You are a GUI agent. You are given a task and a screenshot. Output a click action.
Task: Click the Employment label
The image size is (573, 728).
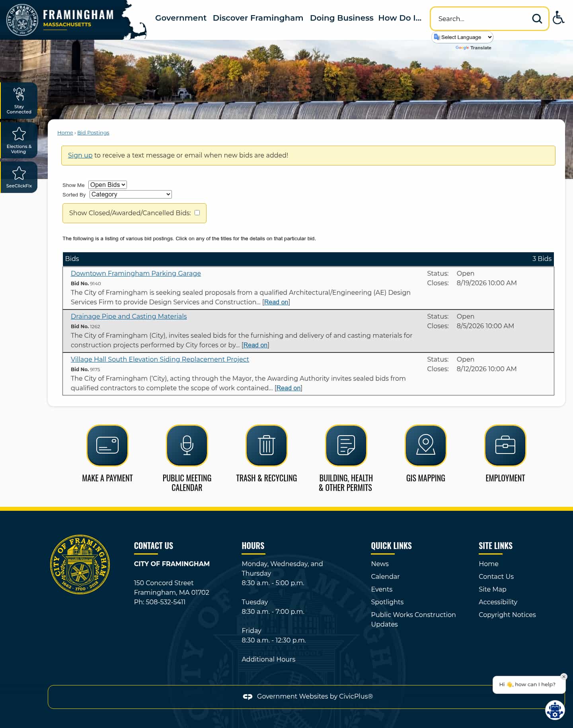click(x=505, y=478)
